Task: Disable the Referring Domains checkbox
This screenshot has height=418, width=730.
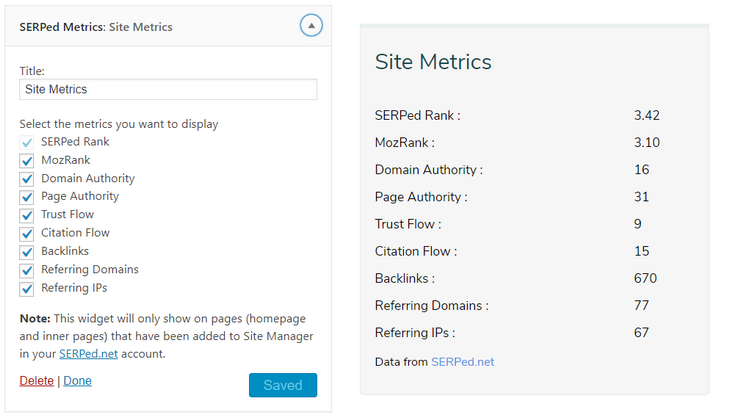Action: pyautogui.click(x=27, y=270)
